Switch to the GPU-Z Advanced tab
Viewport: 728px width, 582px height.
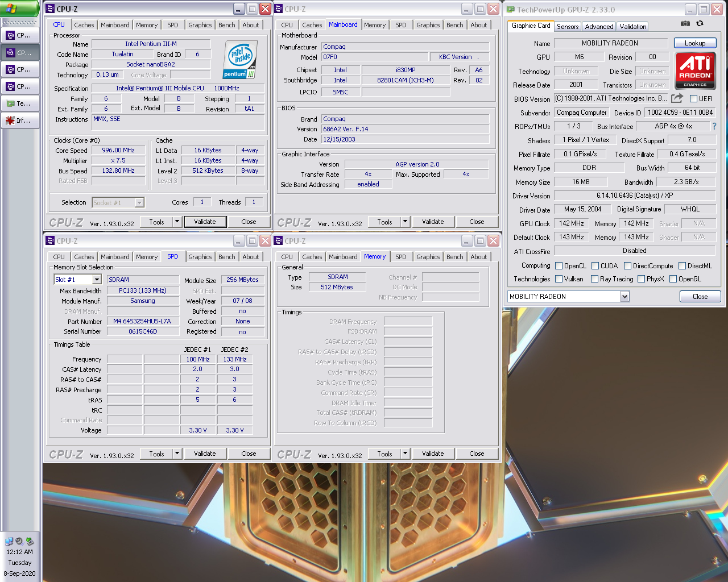pyautogui.click(x=599, y=27)
